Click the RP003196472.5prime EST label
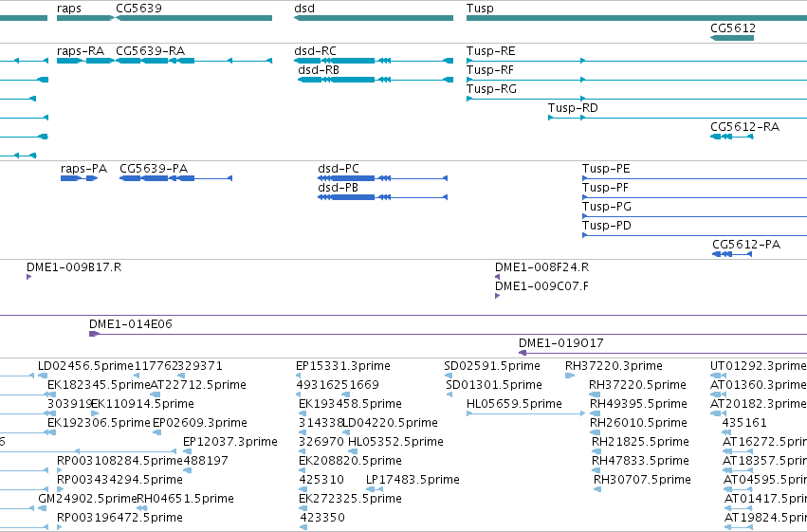 coord(119,518)
